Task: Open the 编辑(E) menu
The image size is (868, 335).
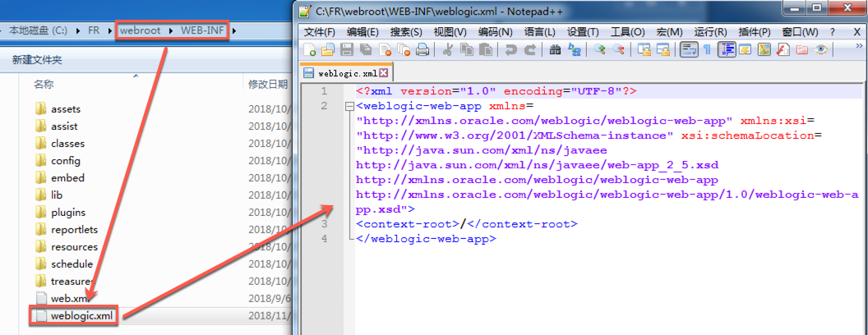Action: click(362, 32)
